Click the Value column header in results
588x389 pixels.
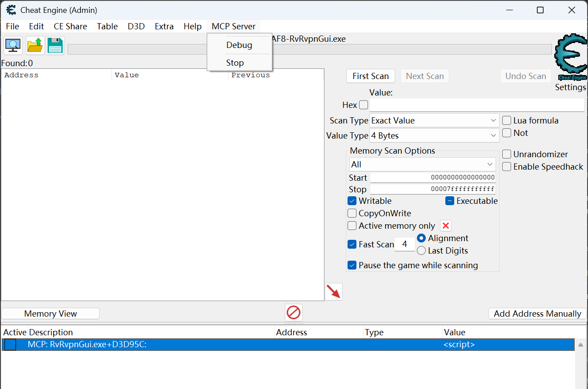170,75
